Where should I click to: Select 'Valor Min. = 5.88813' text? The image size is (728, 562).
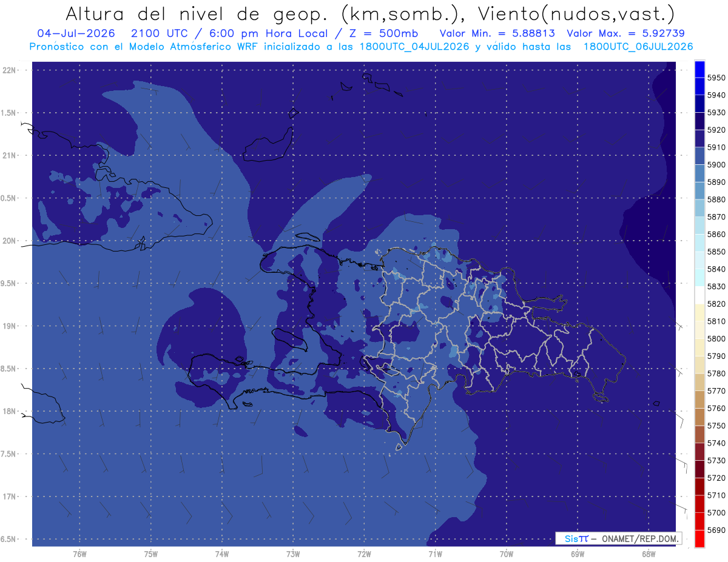497,33
